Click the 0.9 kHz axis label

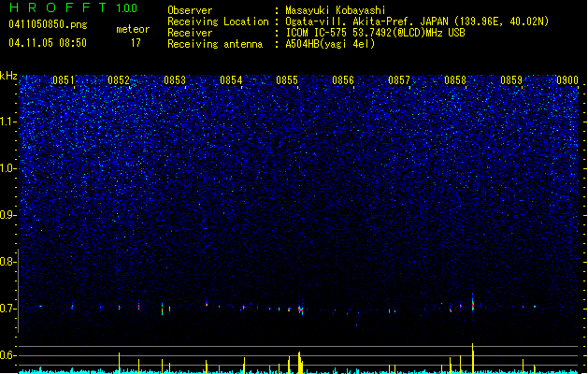[x=8, y=215]
